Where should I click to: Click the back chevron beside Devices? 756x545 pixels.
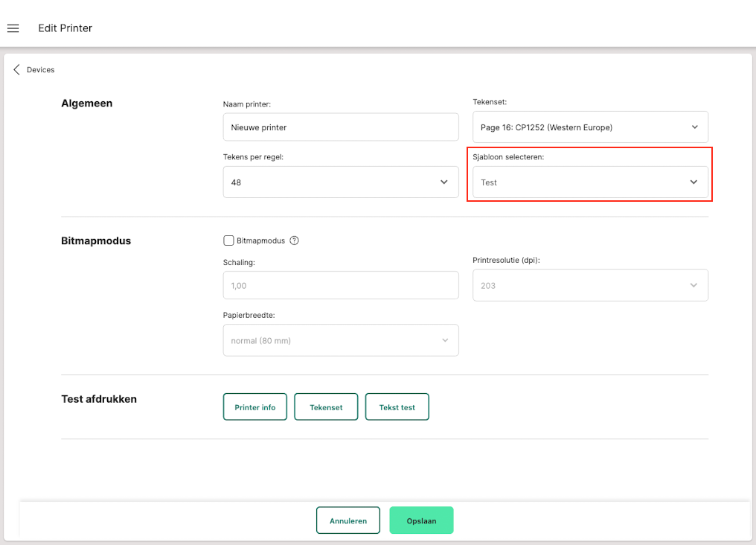[x=16, y=69]
